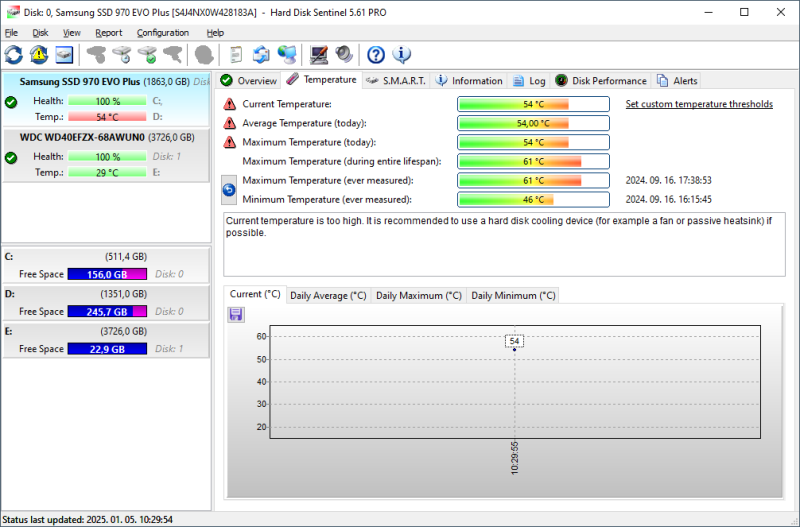This screenshot has height=527, width=800.
Task: Click the 2024. 09. 16. 16:15:45 timestamp
Action: point(668,199)
